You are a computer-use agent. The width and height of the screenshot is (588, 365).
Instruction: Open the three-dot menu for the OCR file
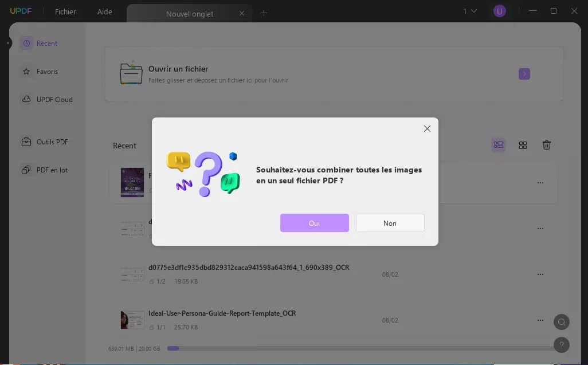pyautogui.click(x=540, y=274)
